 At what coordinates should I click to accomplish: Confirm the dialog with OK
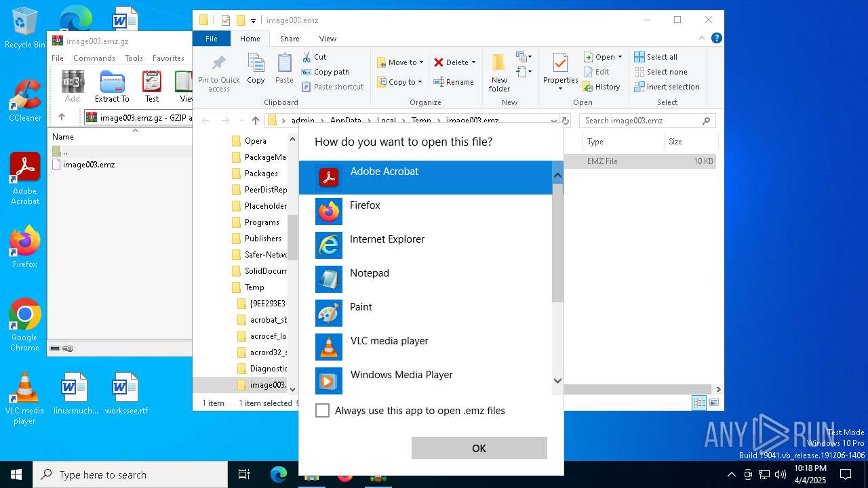479,448
